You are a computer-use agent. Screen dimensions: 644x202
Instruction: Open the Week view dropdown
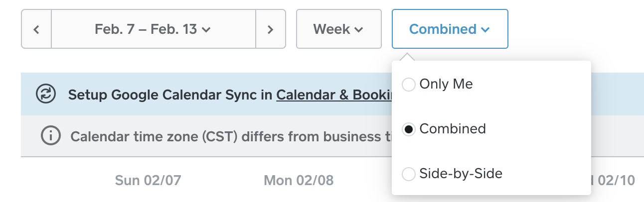[338, 29]
